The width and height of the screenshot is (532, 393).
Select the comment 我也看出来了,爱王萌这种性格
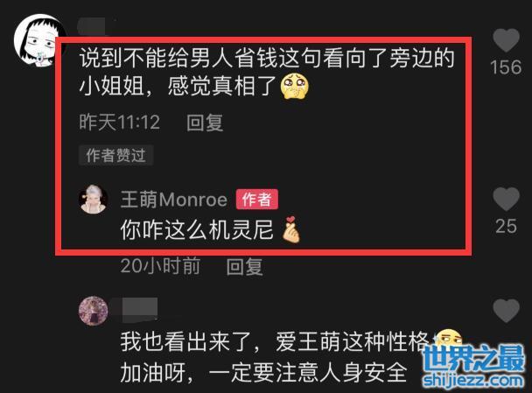(275, 341)
